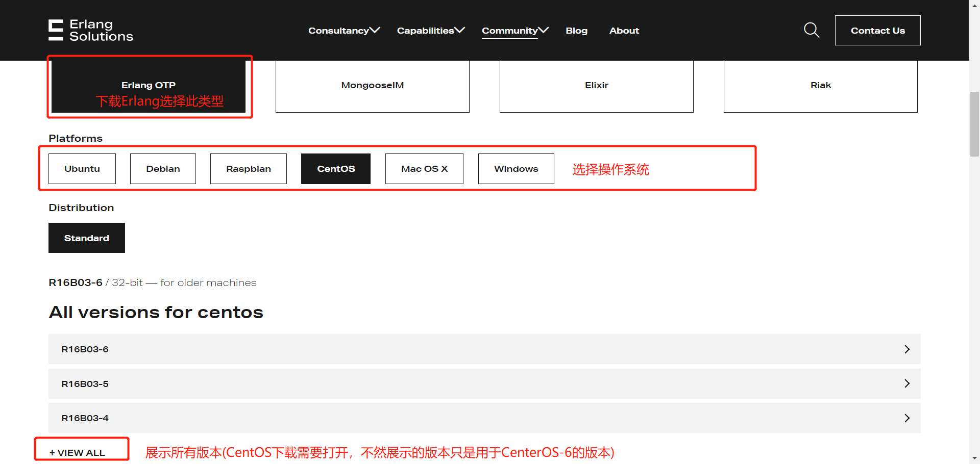Screen dimensions: 980x464
Task: Select Ubuntu as the platform
Action: pos(82,168)
